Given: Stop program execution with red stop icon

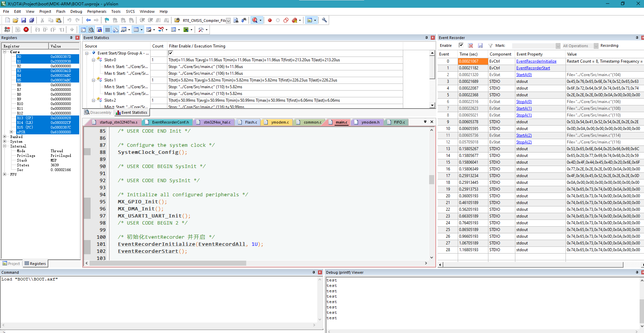Looking at the screenshot, I should tap(26, 30).
